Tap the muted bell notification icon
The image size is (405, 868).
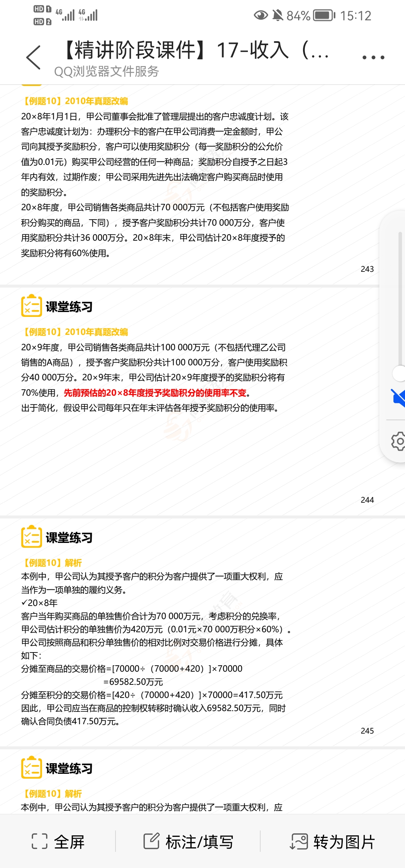[x=277, y=15]
